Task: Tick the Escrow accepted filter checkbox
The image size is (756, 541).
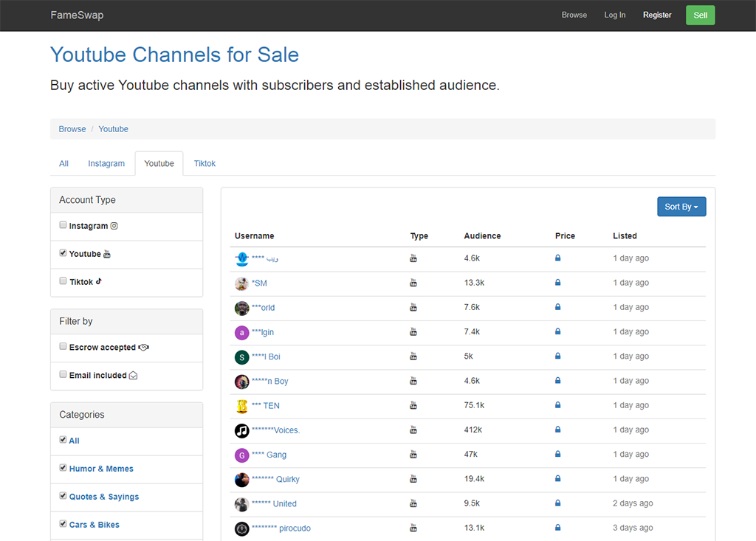Action: pyautogui.click(x=63, y=346)
